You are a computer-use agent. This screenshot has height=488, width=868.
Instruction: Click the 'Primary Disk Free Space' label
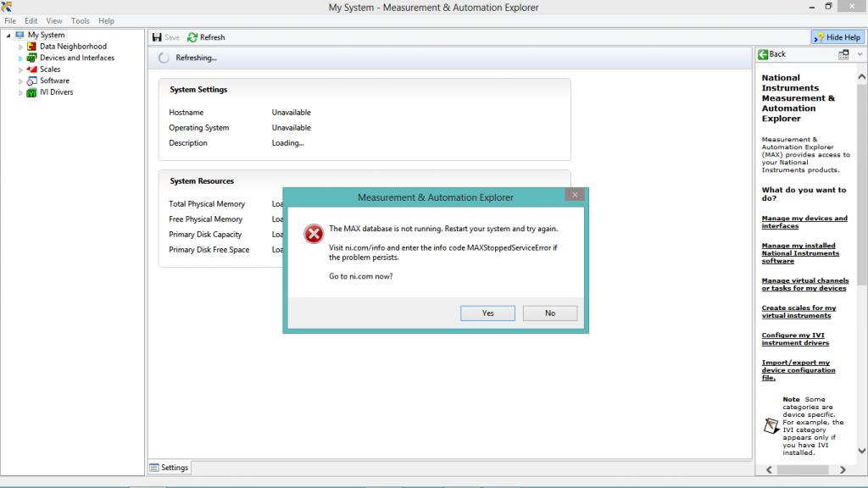(209, 250)
